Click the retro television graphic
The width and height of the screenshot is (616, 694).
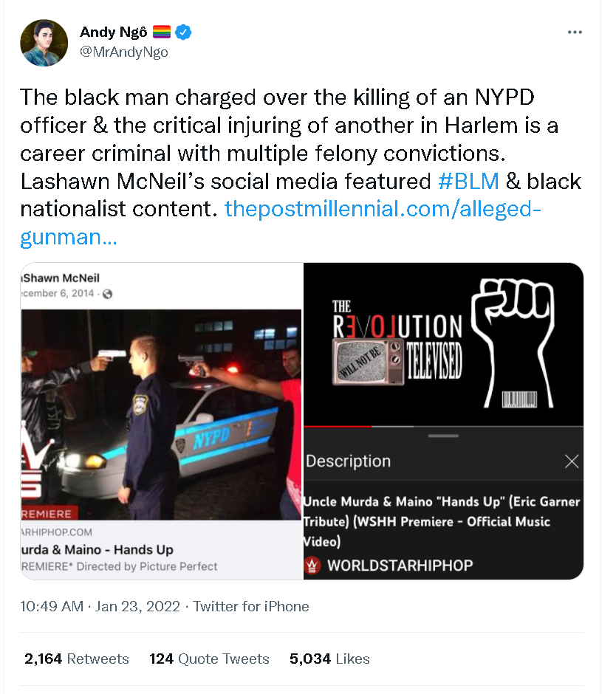369,360
